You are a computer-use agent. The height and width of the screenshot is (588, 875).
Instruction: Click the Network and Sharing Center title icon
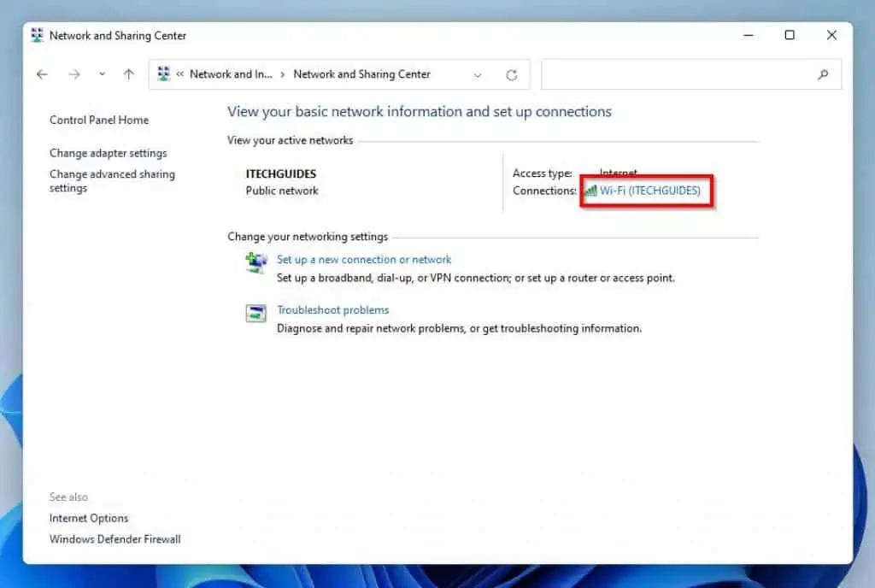point(36,35)
